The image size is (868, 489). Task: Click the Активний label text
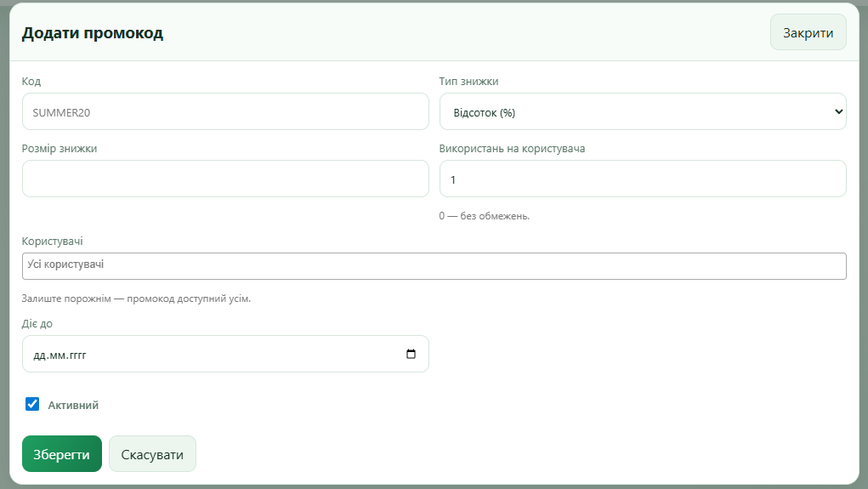[73, 406]
